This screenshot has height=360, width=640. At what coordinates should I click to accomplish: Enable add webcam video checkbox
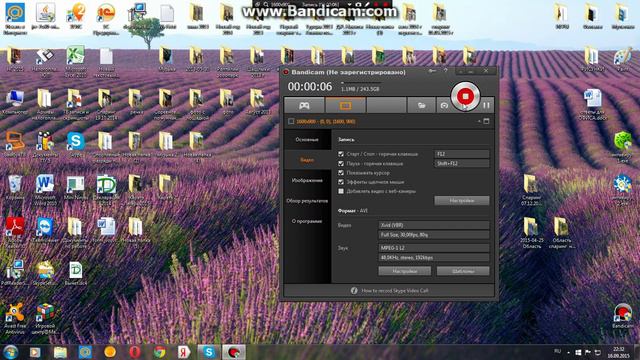(x=341, y=191)
